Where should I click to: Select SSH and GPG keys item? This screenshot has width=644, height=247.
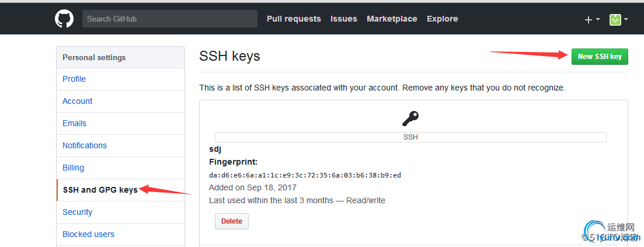click(120, 190)
